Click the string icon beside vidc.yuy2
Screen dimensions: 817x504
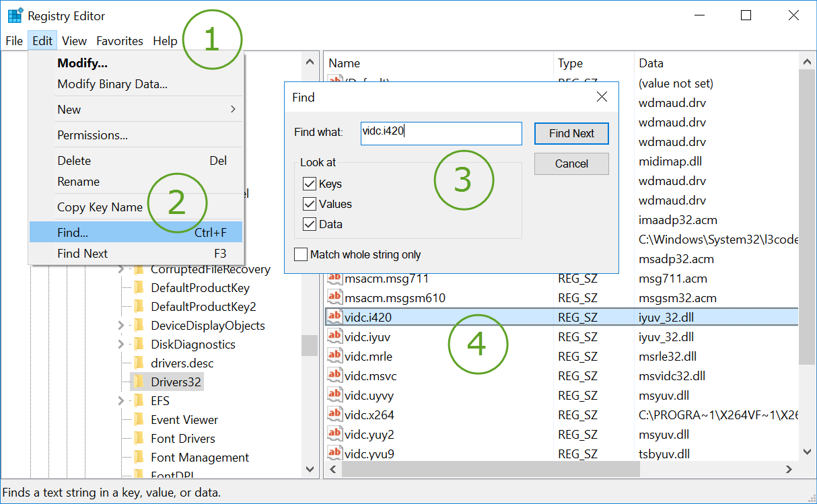334,435
